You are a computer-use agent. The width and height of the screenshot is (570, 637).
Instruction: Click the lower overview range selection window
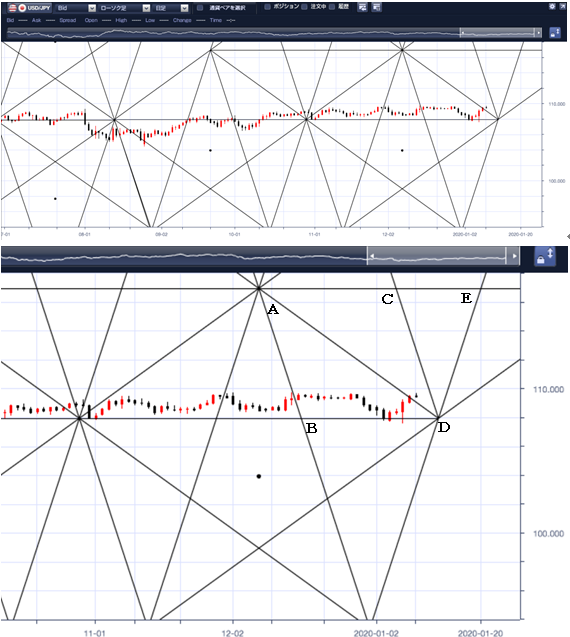pos(437,256)
